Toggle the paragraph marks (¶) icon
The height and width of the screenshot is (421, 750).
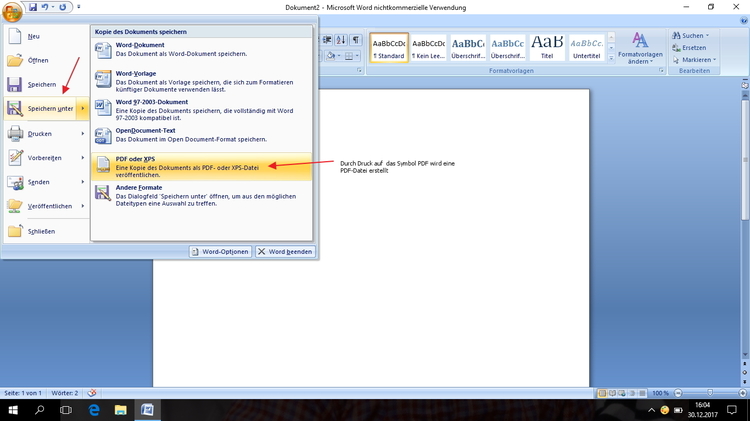(x=356, y=40)
